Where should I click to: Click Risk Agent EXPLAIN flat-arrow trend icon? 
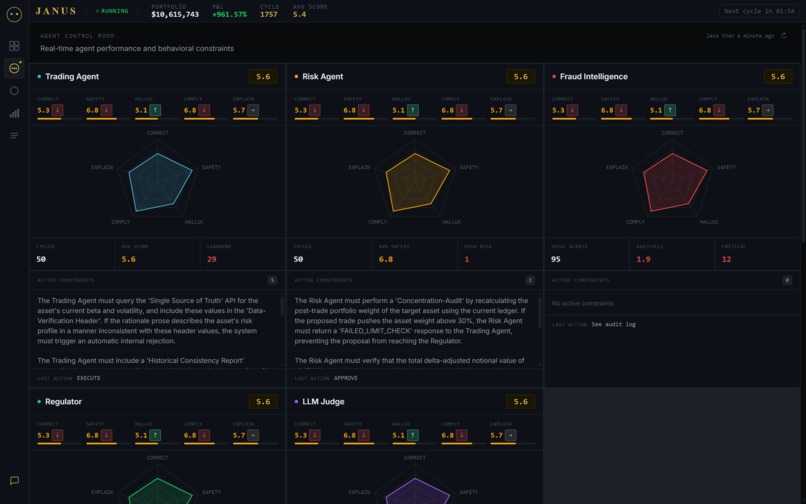tap(510, 110)
